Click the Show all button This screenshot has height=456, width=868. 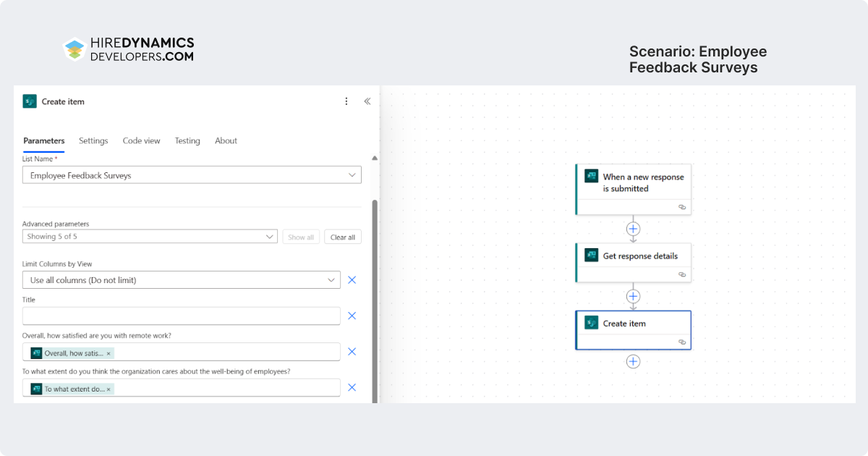point(301,237)
